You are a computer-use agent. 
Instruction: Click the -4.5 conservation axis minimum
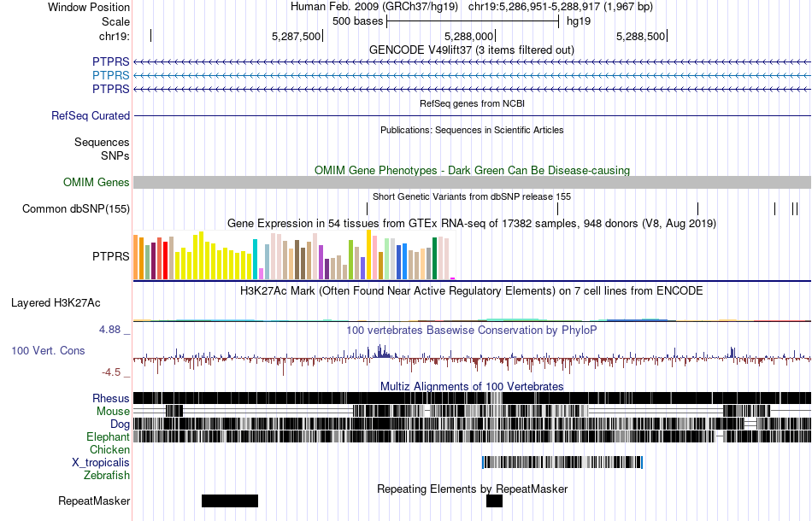[x=111, y=372]
